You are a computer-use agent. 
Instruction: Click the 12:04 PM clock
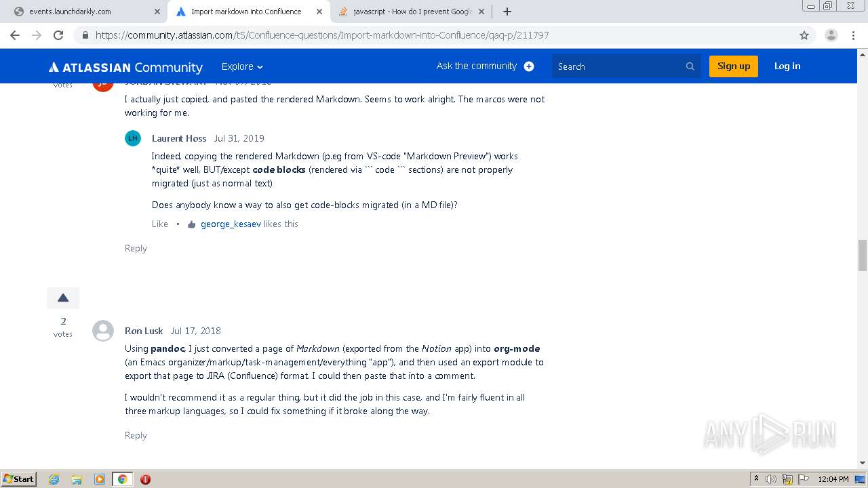coord(833,479)
